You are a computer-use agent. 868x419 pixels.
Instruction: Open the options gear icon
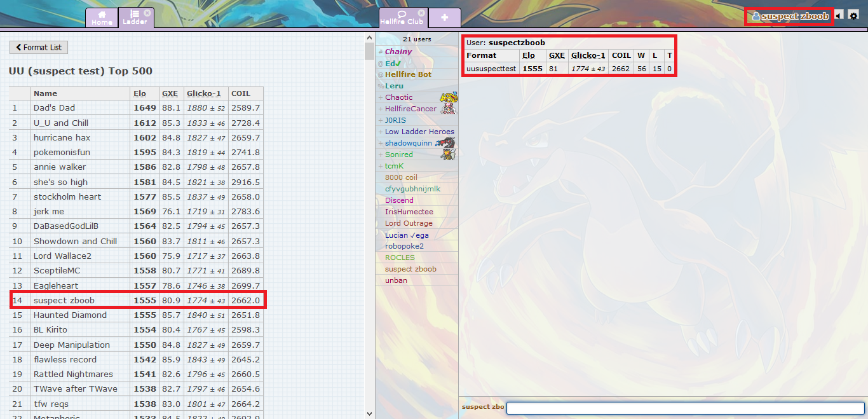pyautogui.click(x=853, y=16)
